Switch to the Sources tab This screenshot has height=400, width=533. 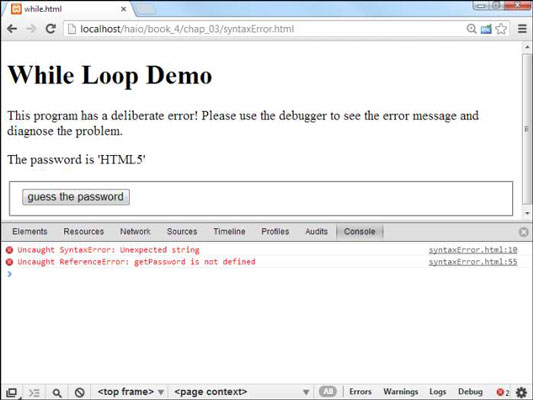point(182,231)
